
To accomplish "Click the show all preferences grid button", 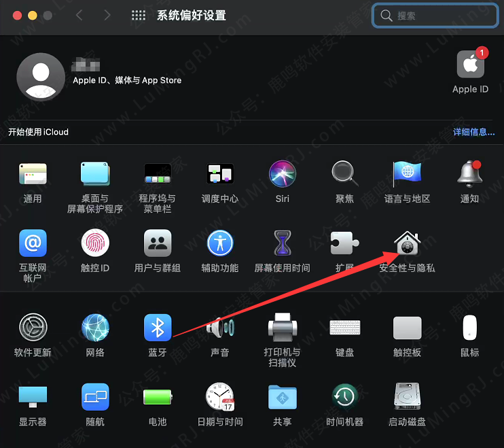I will pyautogui.click(x=138, y=16).
